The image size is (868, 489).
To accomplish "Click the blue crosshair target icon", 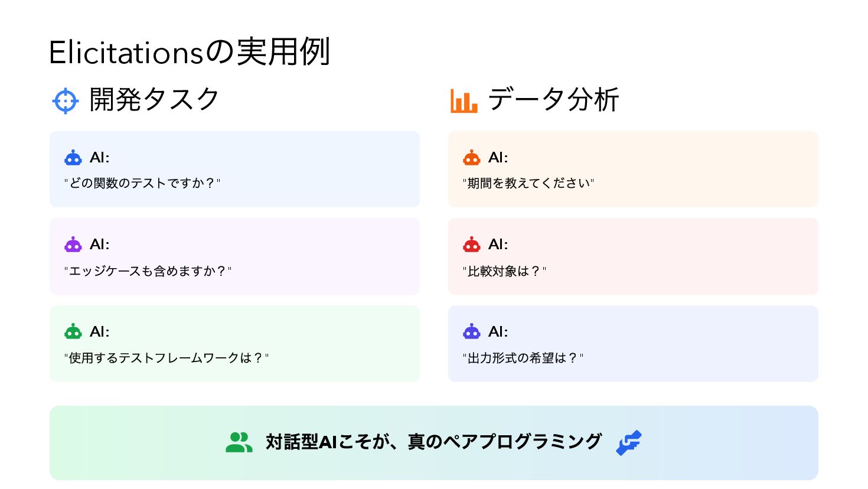I will tap(65, 101).
